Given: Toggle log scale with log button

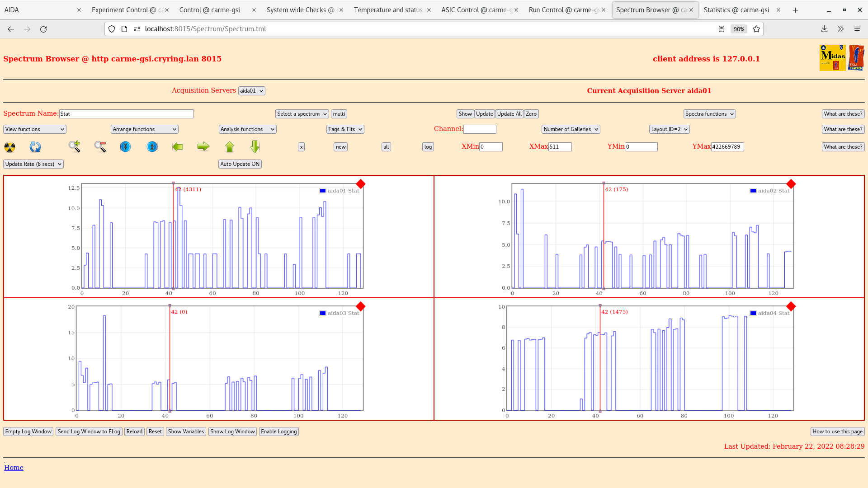Looking at the screenshot, I should click(428, 147).
